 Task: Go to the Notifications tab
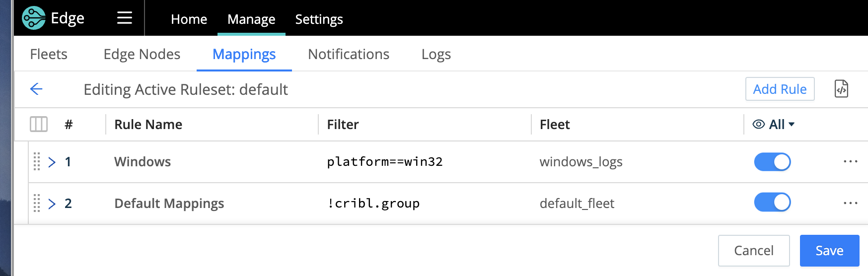349,54
